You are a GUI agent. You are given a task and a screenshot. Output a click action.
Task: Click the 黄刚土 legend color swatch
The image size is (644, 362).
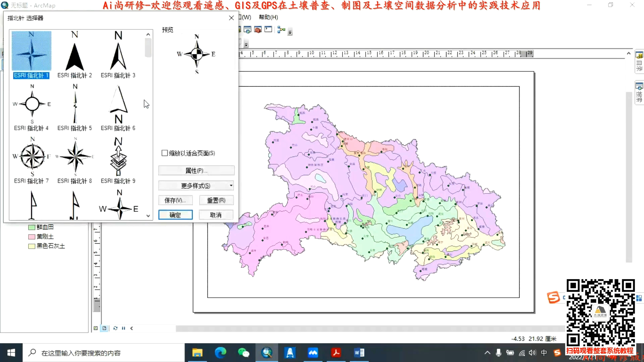pyautogui.click(x=32, y=237)
